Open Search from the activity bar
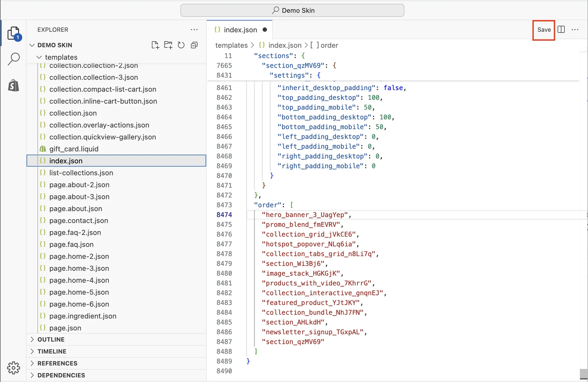The height and width of the screenshot is (382, 588). (x=13, y=59)
